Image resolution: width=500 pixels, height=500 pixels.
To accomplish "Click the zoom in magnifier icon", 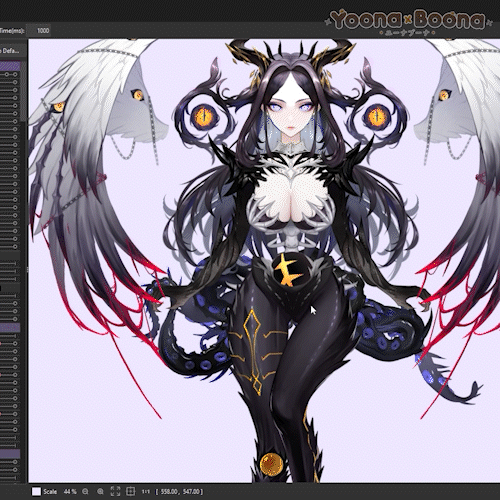I will pyautogui.click(x=100, y=491).
